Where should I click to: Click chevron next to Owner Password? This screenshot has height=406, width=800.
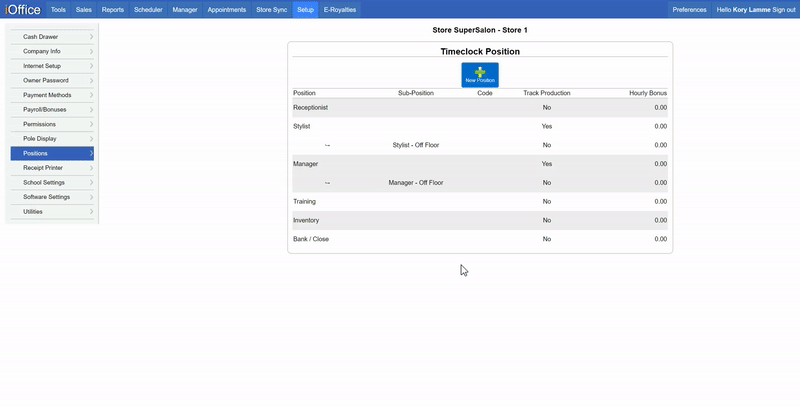click(91, 81)
